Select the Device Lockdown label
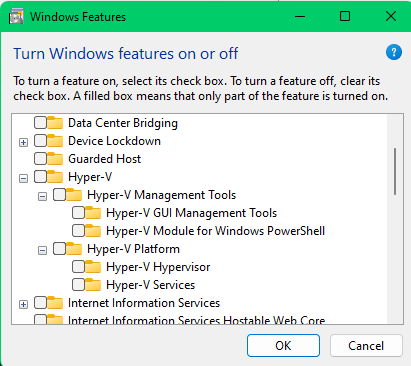This screenshot has height=366, width=411. 114,141
